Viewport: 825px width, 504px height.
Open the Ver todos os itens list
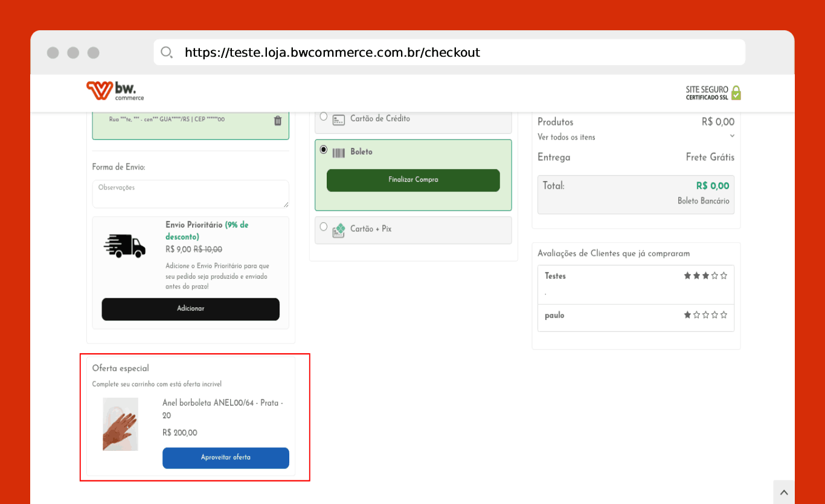567,138
